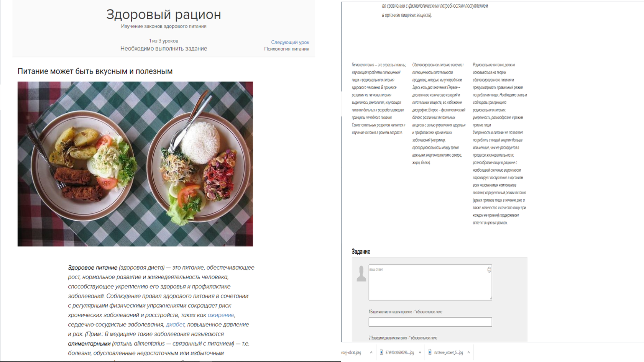Click the label 2 Заведите дневник питания

pyautogui.click(x=403, y=338)
